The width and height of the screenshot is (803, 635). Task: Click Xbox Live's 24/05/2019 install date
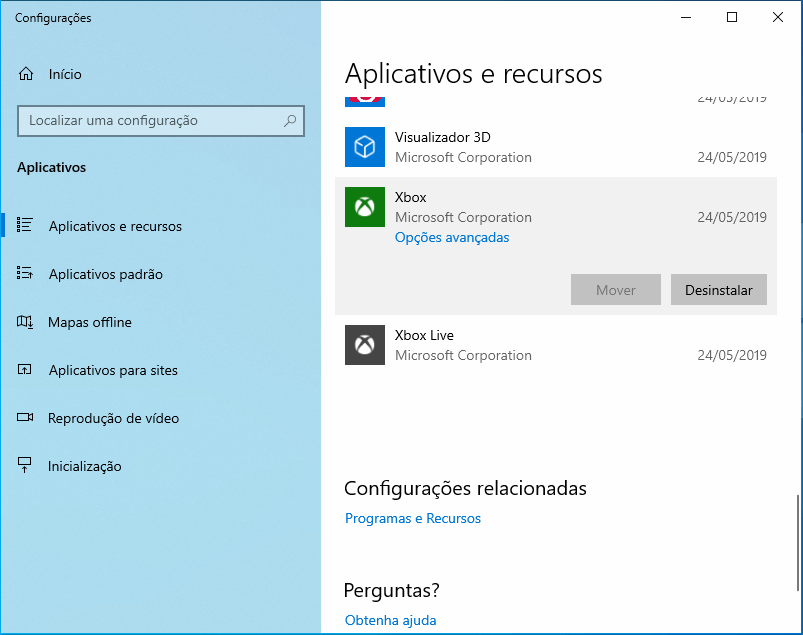tap(732, 355)
